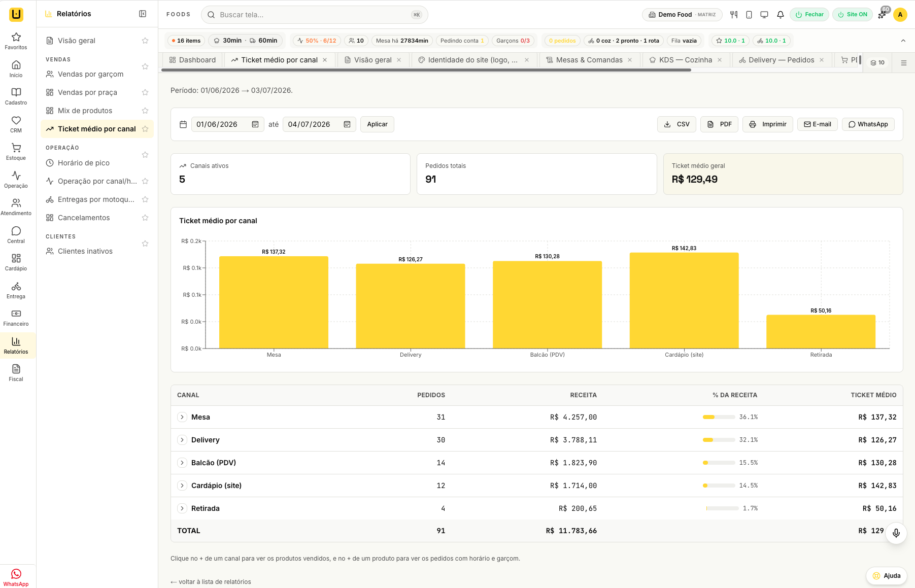Open Favoritos in the left rail
This screenshot has height=588, width=915.
coord(16,41)
